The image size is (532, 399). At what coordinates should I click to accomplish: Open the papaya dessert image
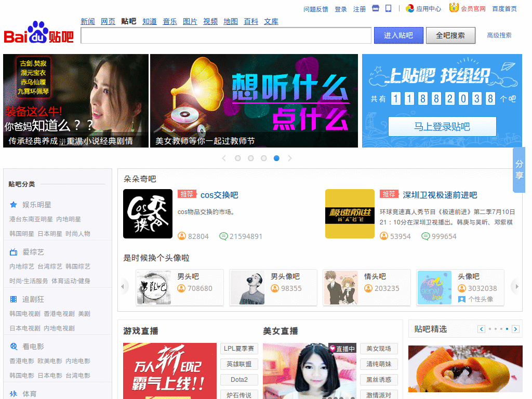coord(465,369)
